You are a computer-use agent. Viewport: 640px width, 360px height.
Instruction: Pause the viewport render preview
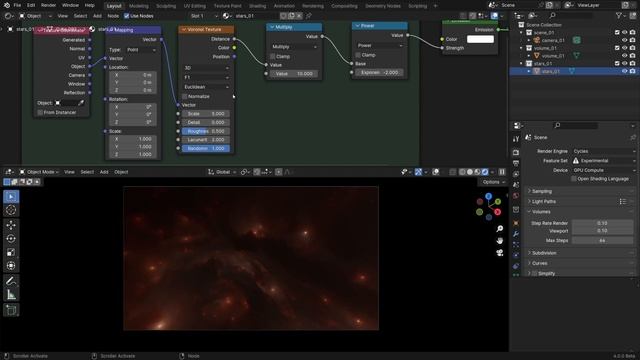[x=502, y=172]
